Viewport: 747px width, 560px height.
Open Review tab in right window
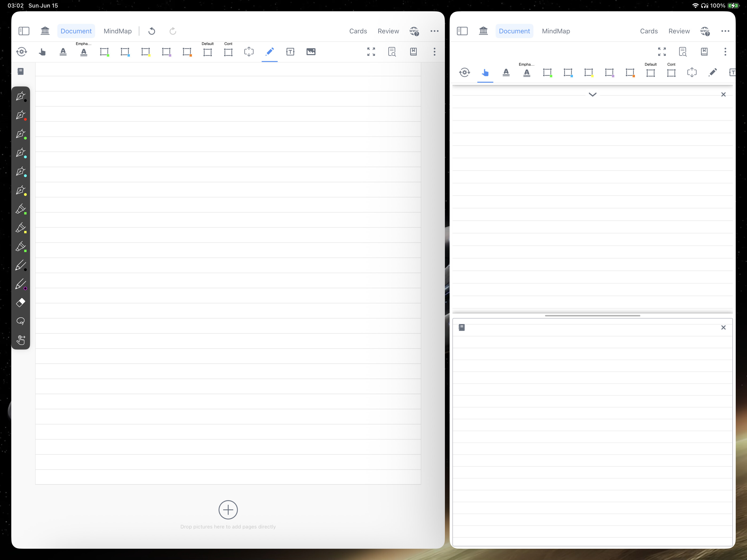tap(679, 31)
